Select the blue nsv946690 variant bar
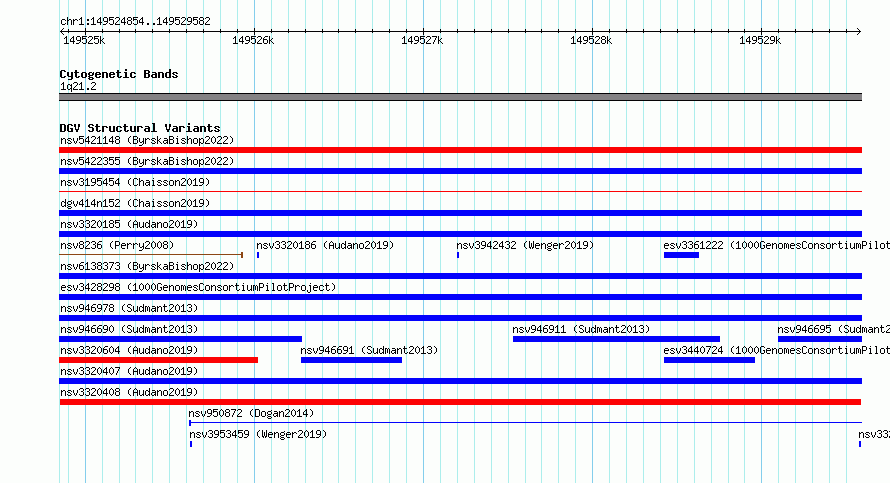This screenshot has height=483, width=890. point(180,339)
